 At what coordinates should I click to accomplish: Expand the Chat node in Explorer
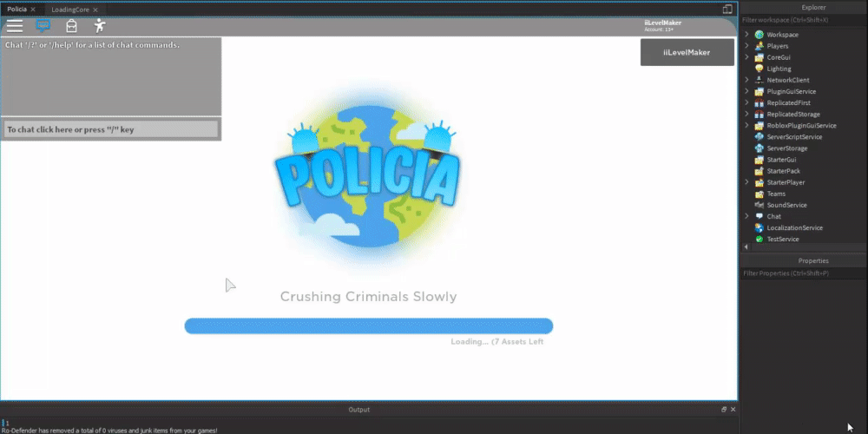pos(746,216)
